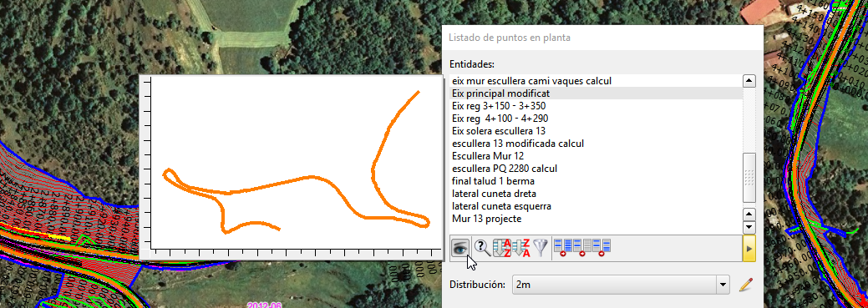Click the third column selection icon

pyautogui.click(x=602, y=248)
